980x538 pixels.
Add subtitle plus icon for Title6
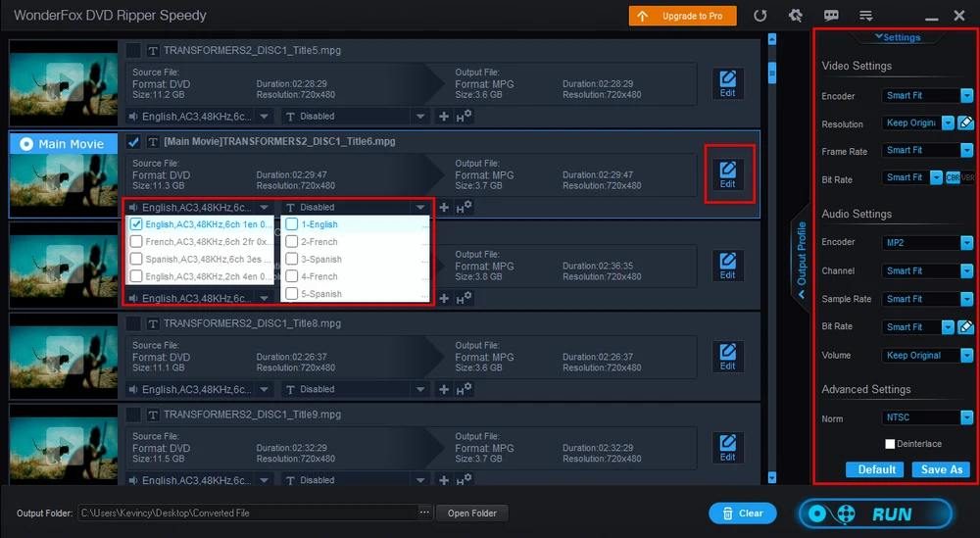444,208
